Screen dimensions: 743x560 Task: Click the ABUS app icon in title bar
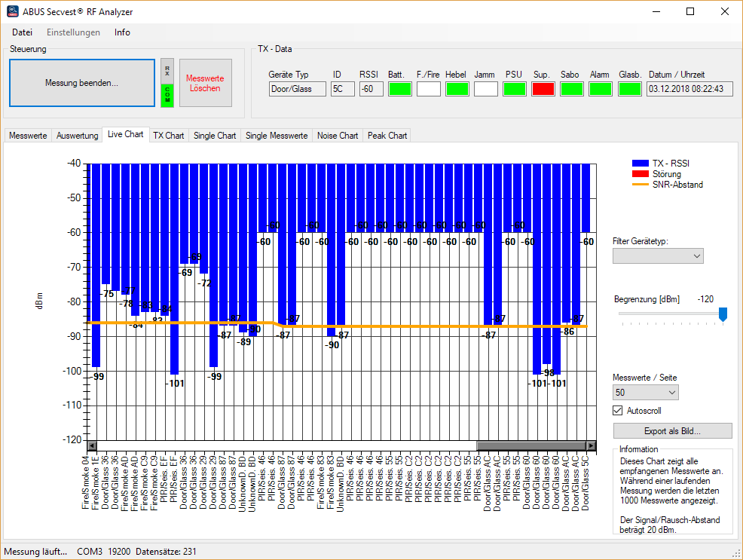(12, 11)
